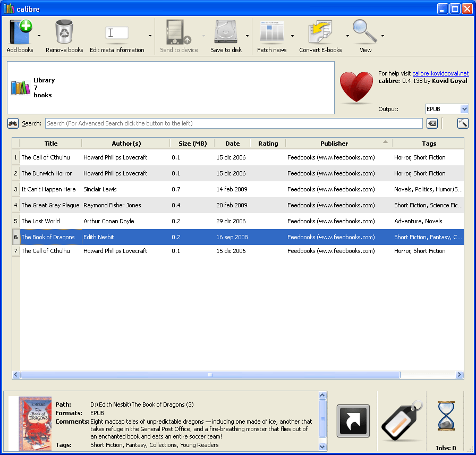Clear the search using the arrow button

[431, 123]
